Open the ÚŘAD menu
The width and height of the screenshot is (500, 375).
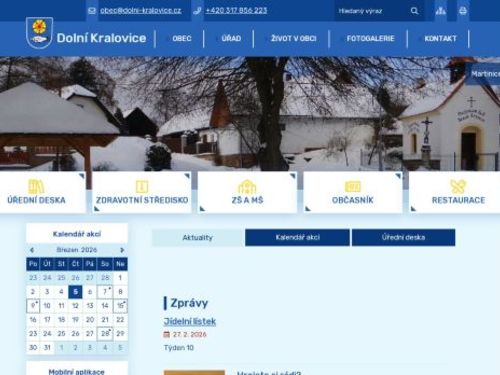click(x=231, y=39)
